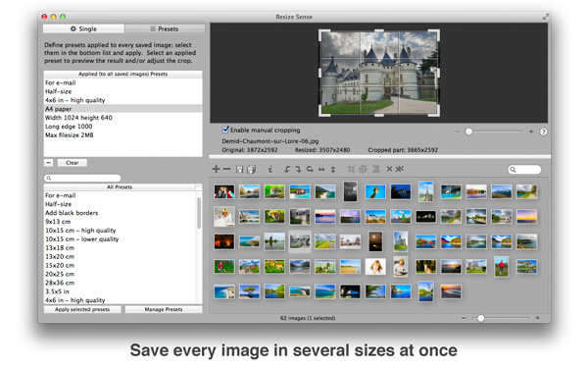The height and width of the screenshot is (368, 588).
Task: Select 20x25 cm preset
Action: point(120,274)
